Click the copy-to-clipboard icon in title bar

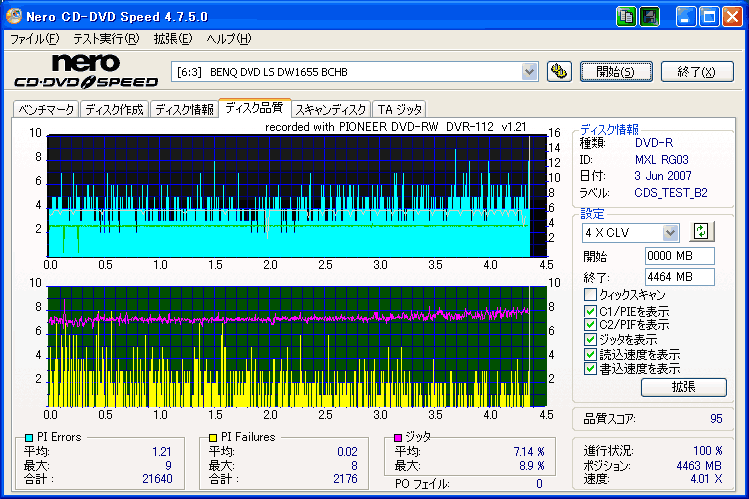pyautogui.click(x=626, y=16)
